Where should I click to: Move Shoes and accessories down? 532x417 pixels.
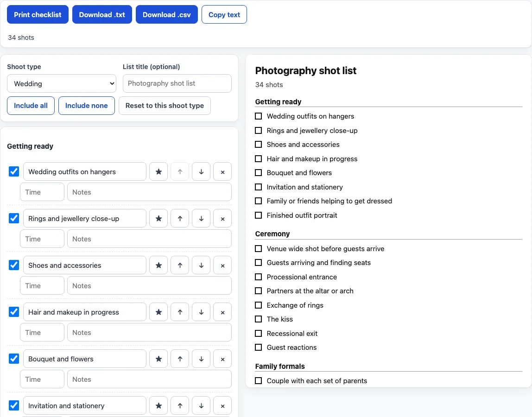point(201,265)
